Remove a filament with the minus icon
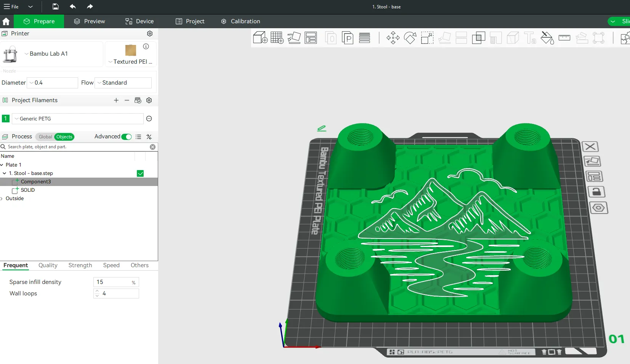 pyautogui.click(x=127, y=100)
